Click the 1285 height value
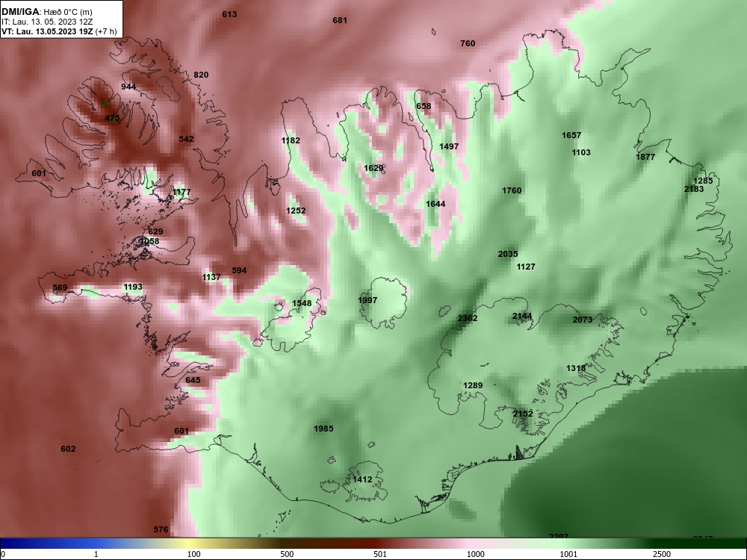Viewport: 747px width, 560px height. point(703,181)
